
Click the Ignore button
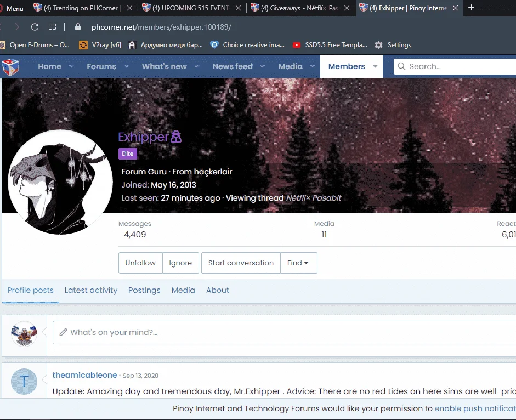click(x=180, y=263)
